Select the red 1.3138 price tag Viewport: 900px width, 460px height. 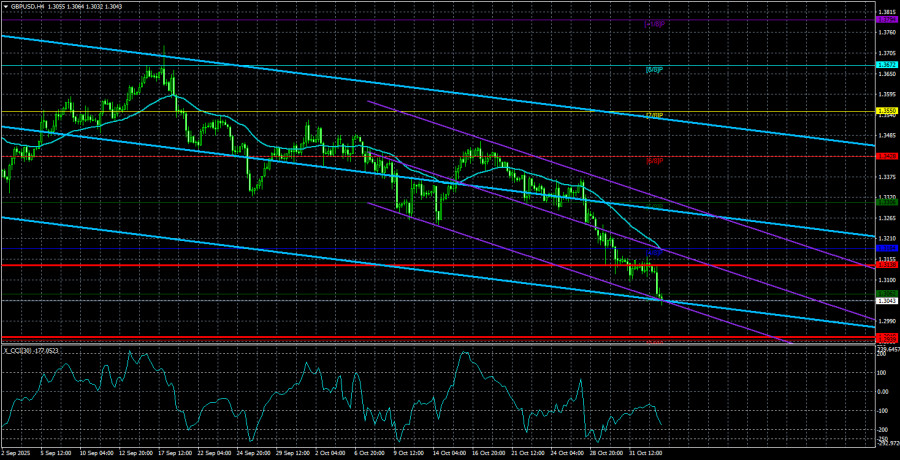(x=885, y=265)
